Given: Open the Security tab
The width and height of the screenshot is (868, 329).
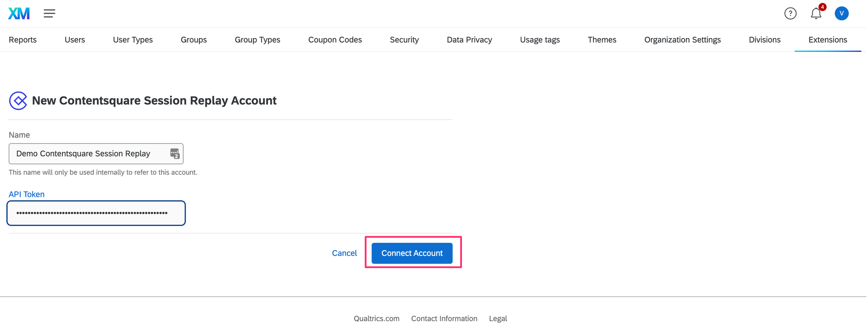Looking at the screenshot, I should coord(404,40).
